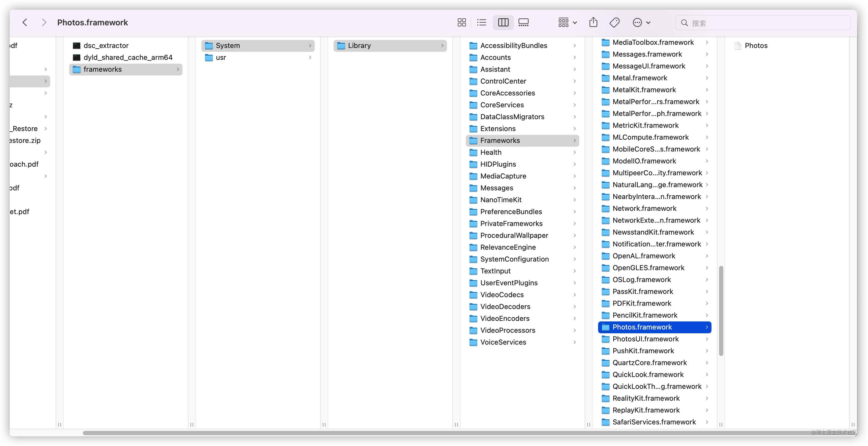Select PencilKit.framework
868x446 pixels.
point(655,315)
